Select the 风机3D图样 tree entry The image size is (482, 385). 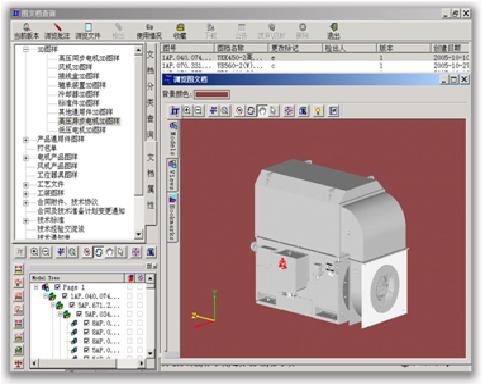[x=75, y=67]
